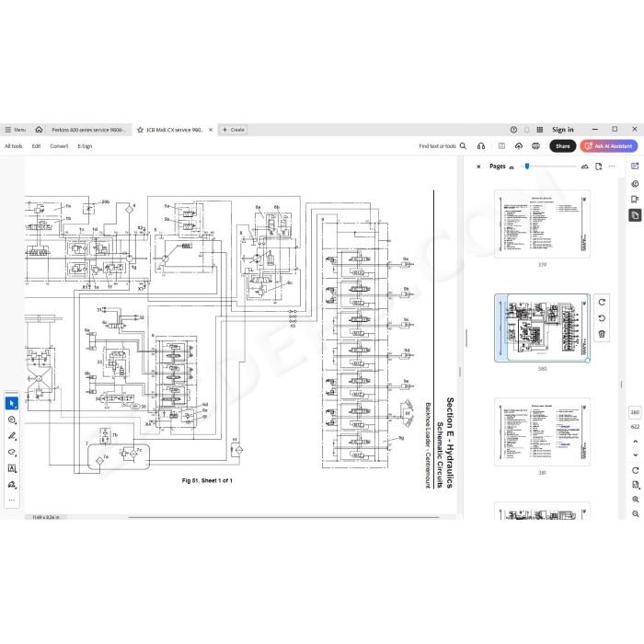Click the document horizontal scrollbar
The width and height of the screenshot is (644, 644).
(283, 517)
